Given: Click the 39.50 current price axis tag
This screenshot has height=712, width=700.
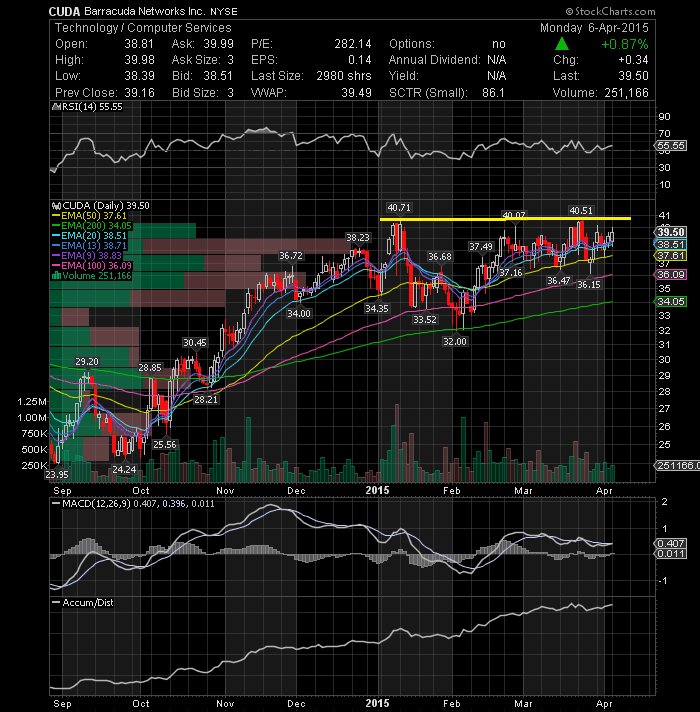Looking at the screenshot, I should pyautogui.click(x=670, y=232).
